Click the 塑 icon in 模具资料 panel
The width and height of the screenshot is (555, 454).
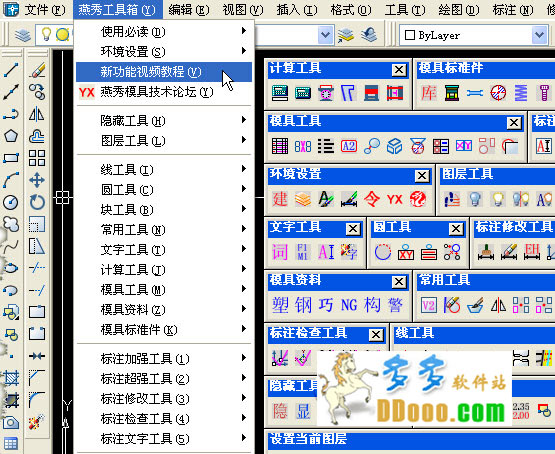click(x=280, y=305)
